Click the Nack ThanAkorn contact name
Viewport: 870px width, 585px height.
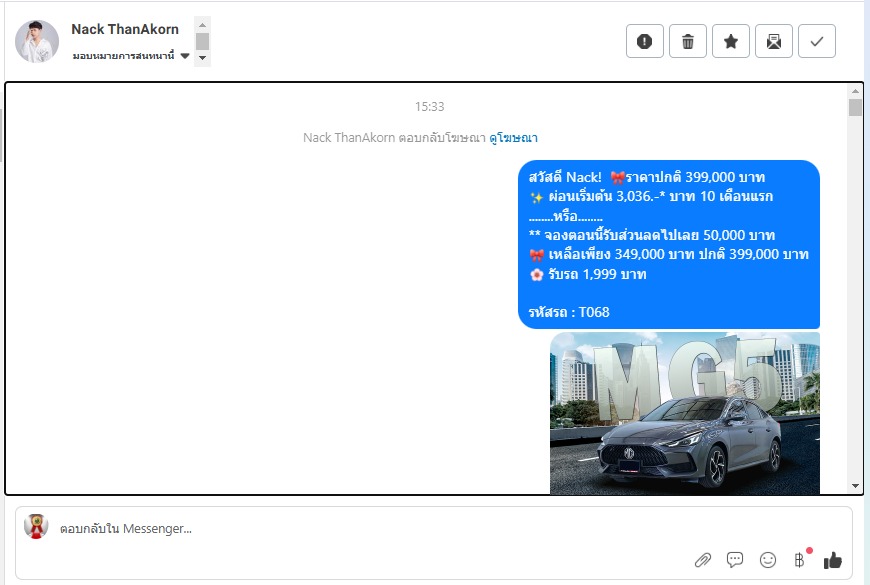tap(125, 29)
